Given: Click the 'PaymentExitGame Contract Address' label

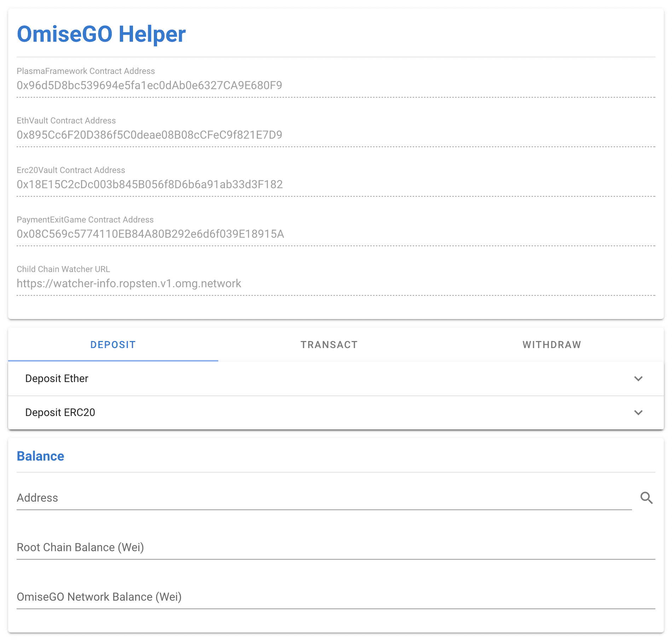Looking at the screenshot, I should tap(85, 220).
